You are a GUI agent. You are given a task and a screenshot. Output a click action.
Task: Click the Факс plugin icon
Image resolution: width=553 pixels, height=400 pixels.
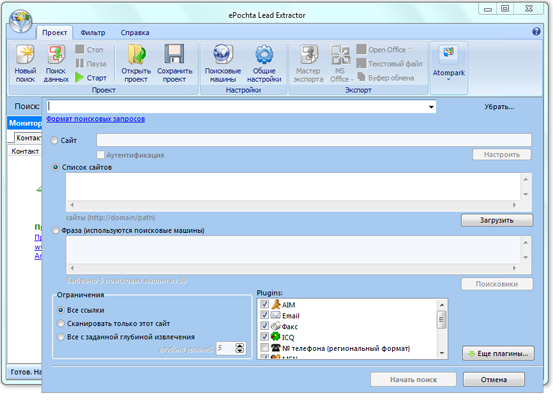click(275, 326)
